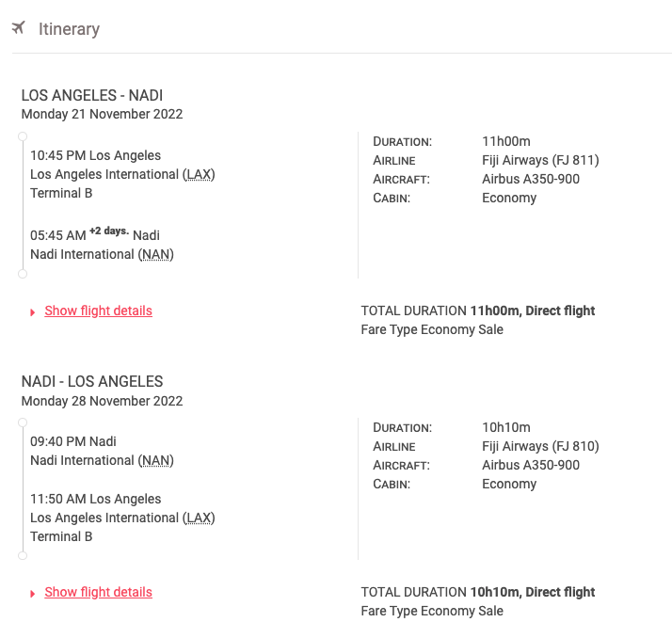The width and height of the screenshot is (672, 622).
Task: Click the airplane icon beside Itinerary
Action: point(19,28)
